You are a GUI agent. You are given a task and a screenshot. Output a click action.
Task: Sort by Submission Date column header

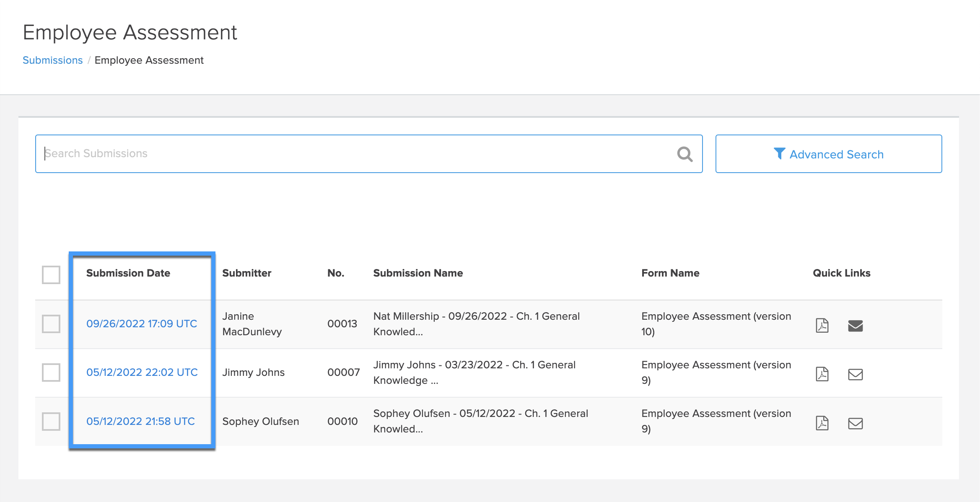pos(128,273)
